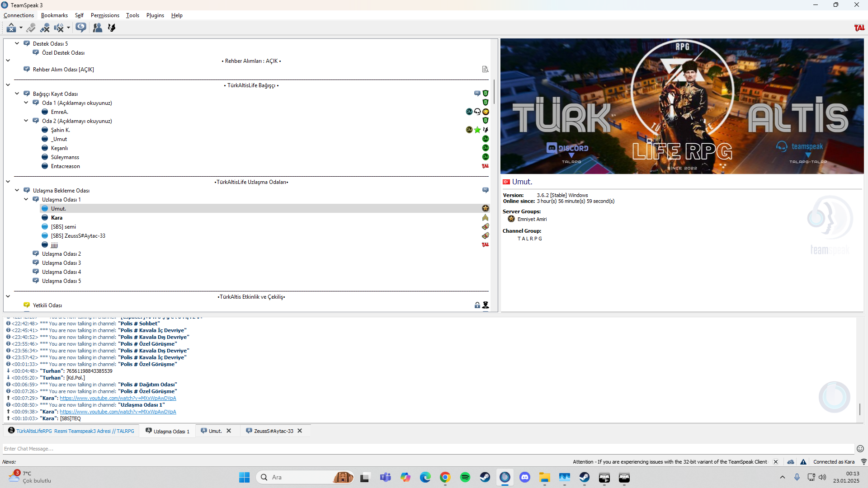The height and width of the screenshot is (488, 868).
Task: Switch to the TürkAltisLifeRPG server chat tab
Action: coord(71,431)
